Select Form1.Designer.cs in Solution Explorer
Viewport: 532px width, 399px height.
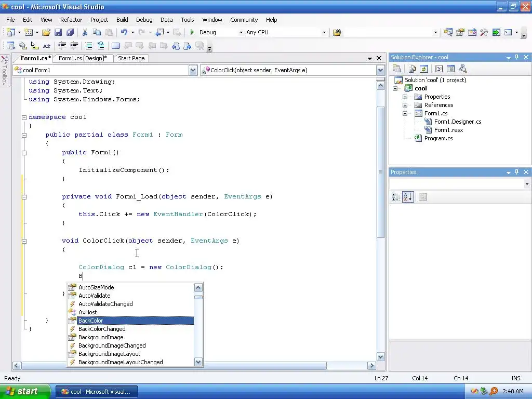[x=458, y=122]
